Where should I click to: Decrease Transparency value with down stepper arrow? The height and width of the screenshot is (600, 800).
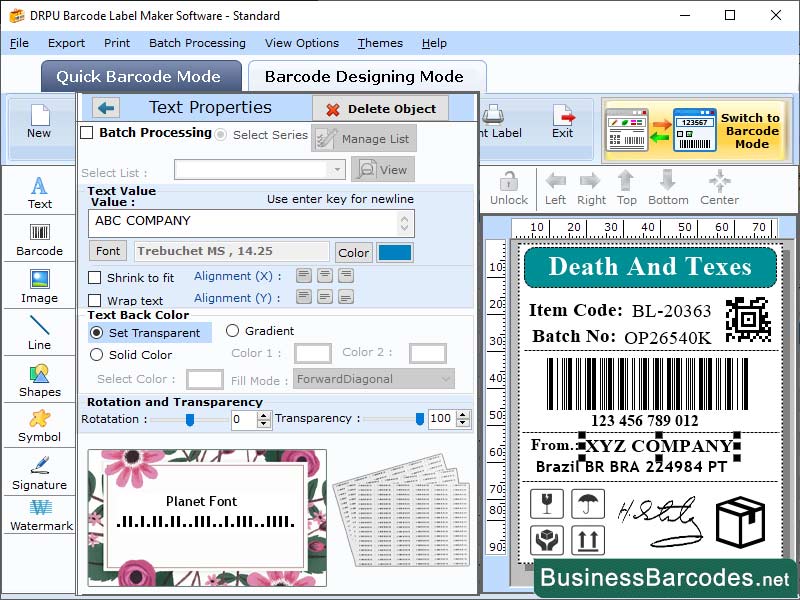463,423
